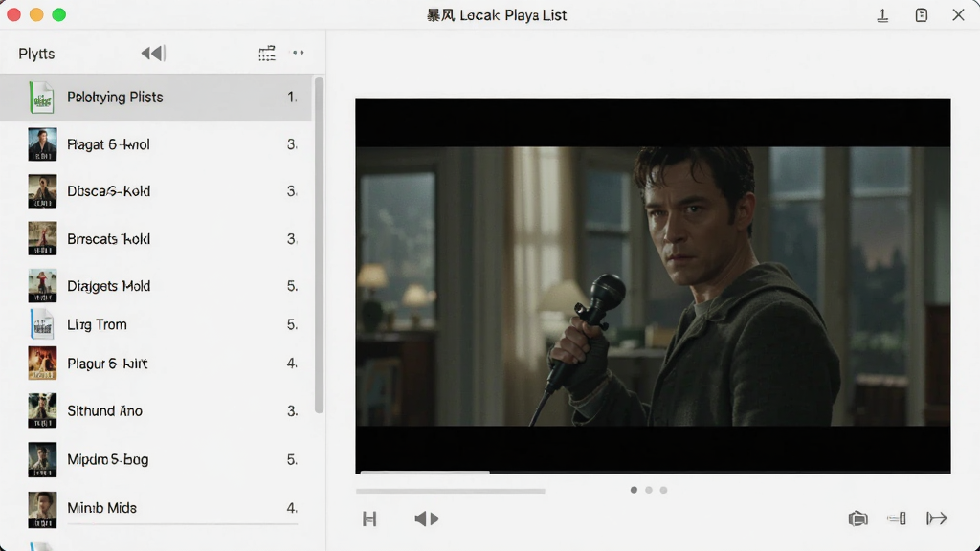Click the thumbnail next to Diajgets Mold
This screenshot has width=980, height=551.
point(42,285)
